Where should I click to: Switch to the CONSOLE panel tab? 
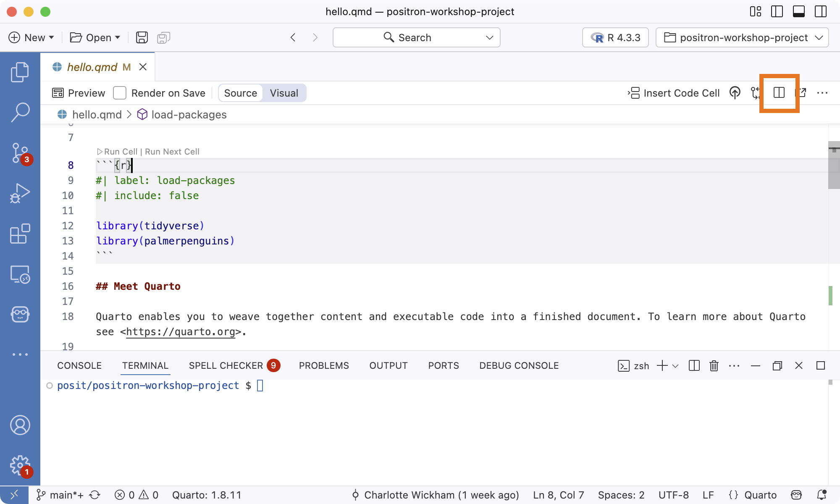pos(79,366)
